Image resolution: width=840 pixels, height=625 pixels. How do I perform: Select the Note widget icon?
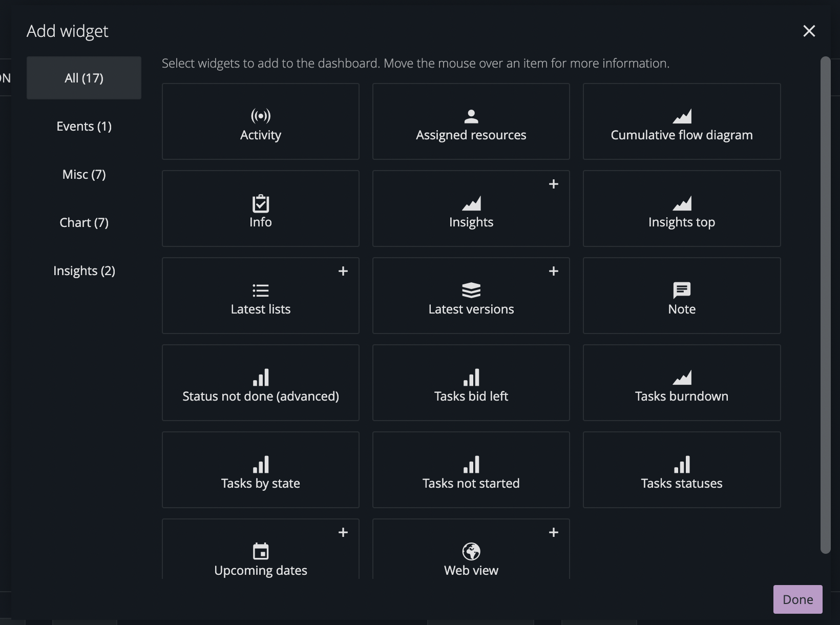[x=682, y=290]
